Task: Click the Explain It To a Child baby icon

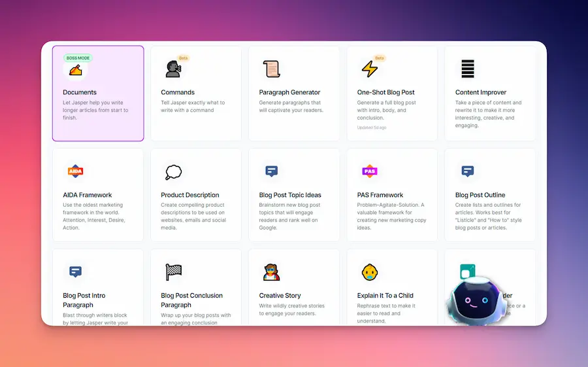Action: pos(370,272)
